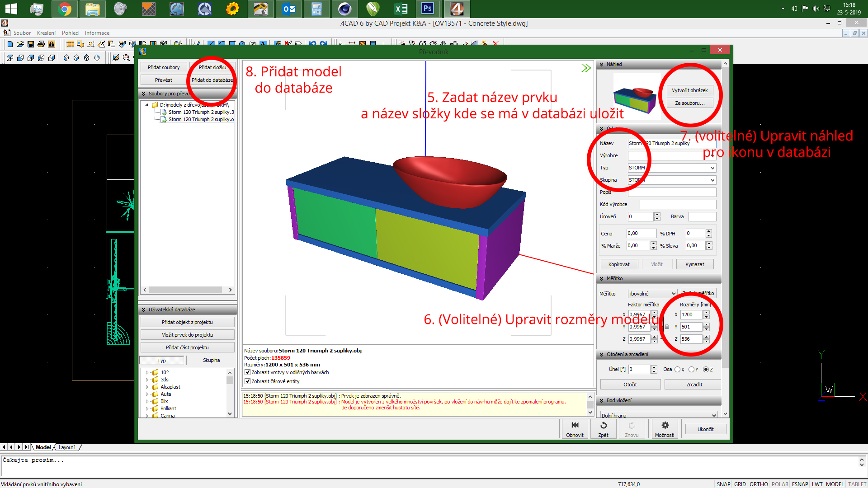This screenshot has width=868, height=488.
Task: Click the Přidat do databáze button
Action: (x=212, y=80)
